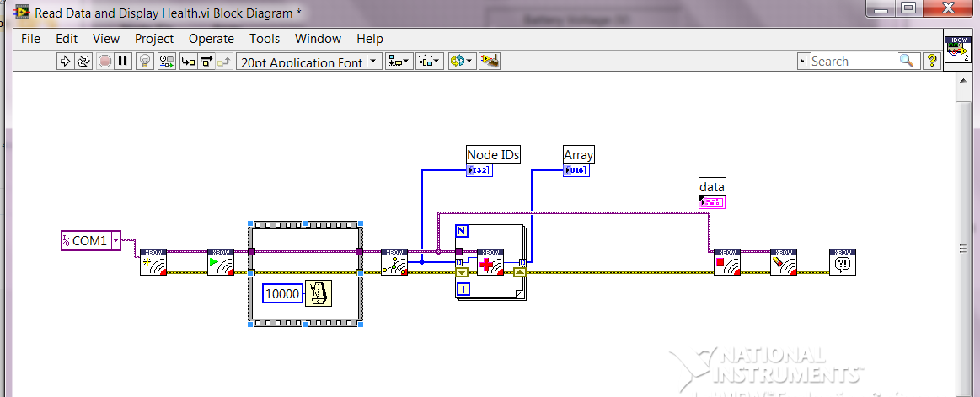Select the Node IDs I32 indicator terminal
The height and width of the screenshot is (397, 980).
tap(479, 170)
